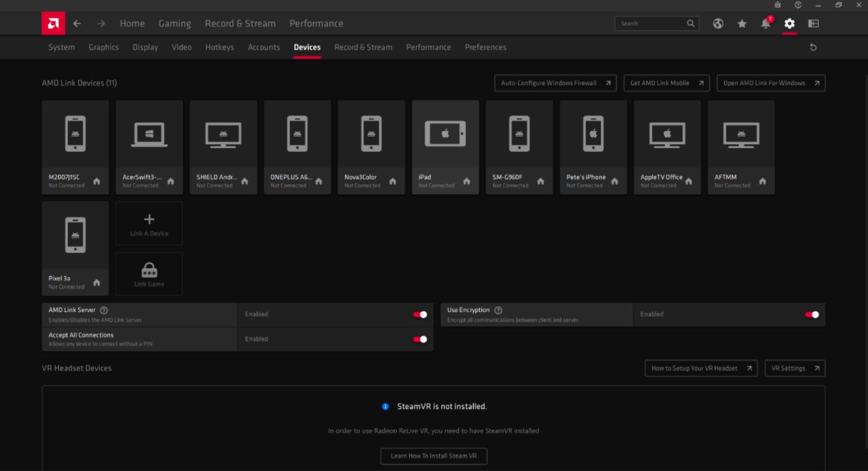
Task: Click home icon on M2007J1SC device
Action: pos(97,181)
